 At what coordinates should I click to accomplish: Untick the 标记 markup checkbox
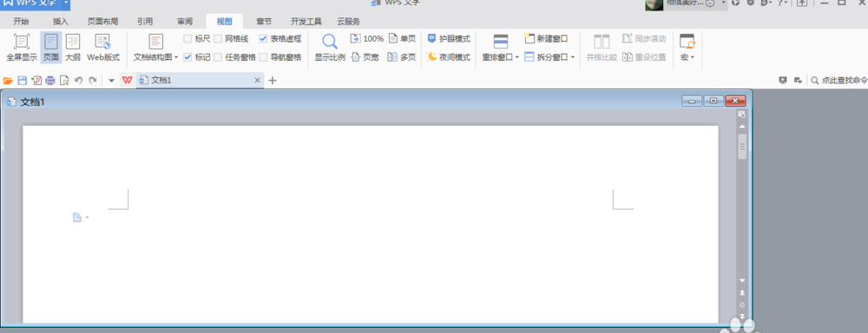[187, 57]
